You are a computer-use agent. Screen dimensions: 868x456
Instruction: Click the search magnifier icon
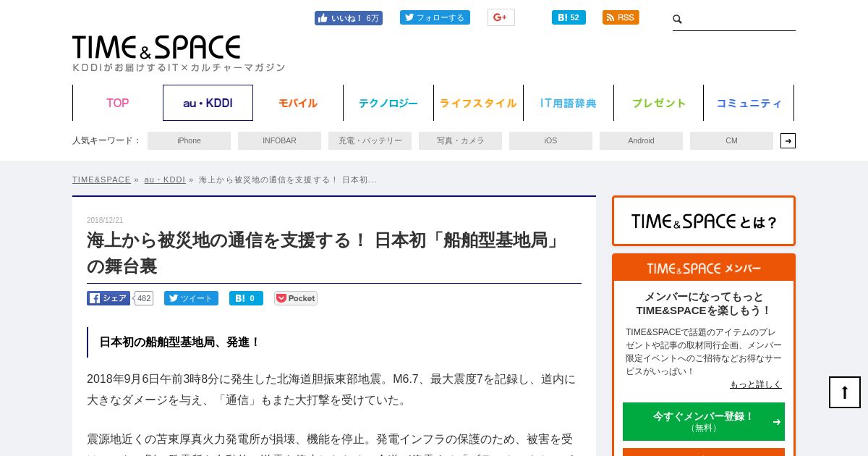[x=678, y=20]
